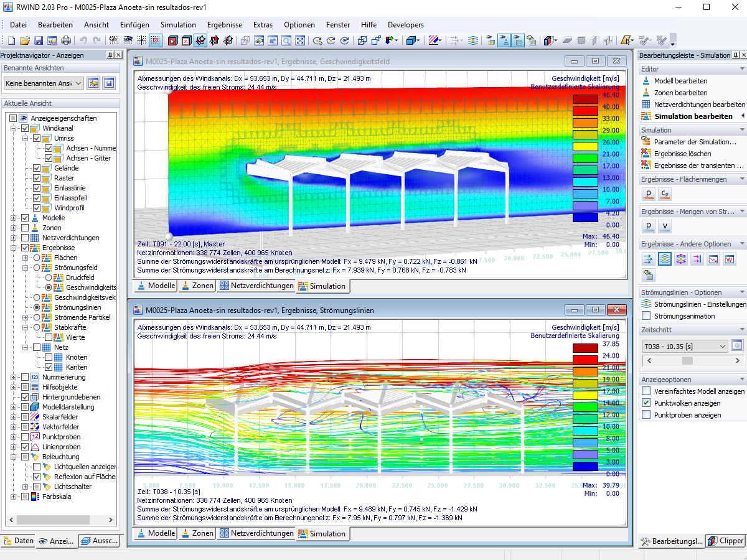
Task: Open the Ergebnisse menu
Action: (225, 25)
